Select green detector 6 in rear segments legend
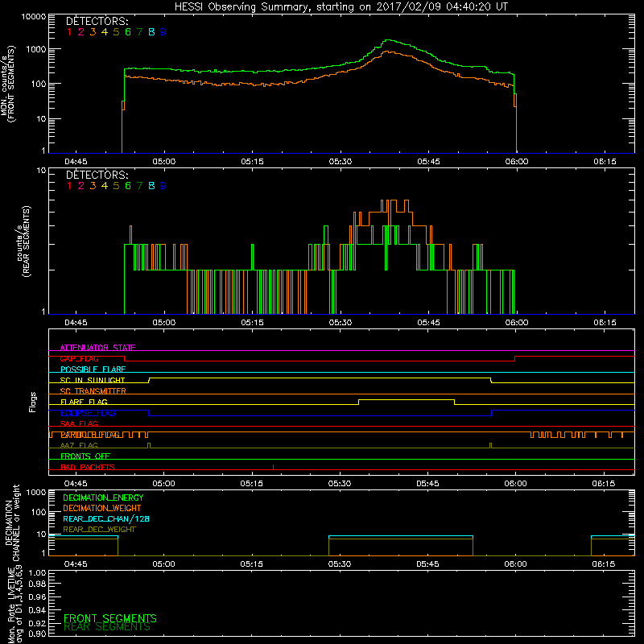 point(128,186)
